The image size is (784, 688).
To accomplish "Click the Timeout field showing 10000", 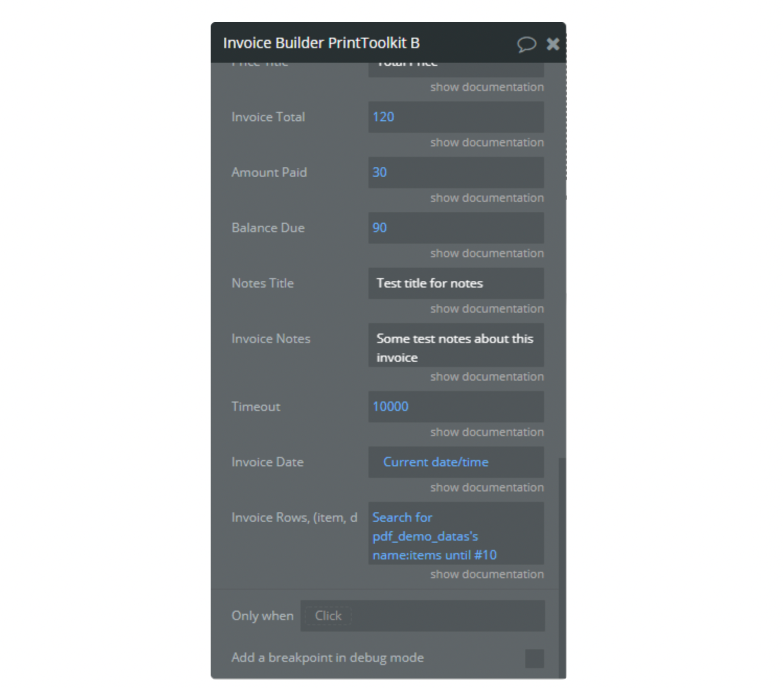I will (456, 407).
